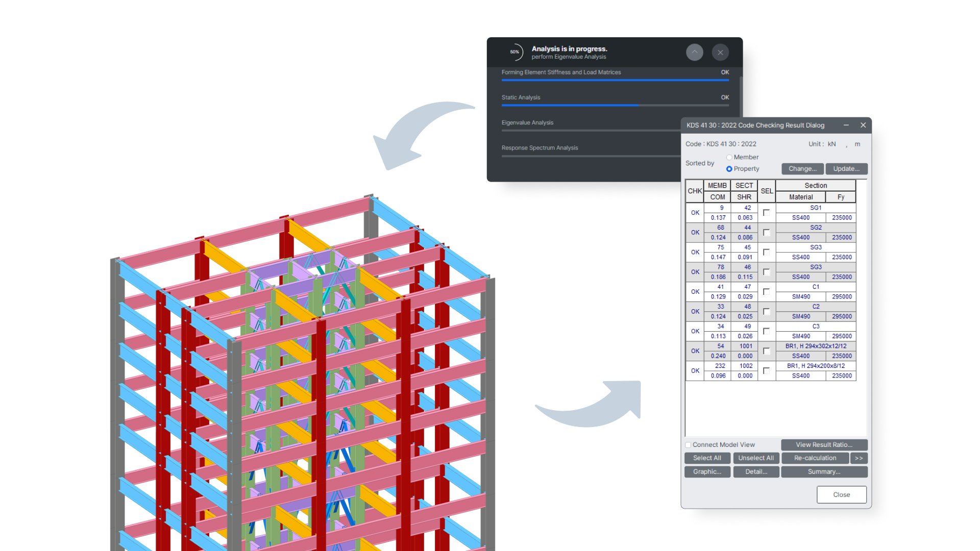Click the COM column header
Viewport: 980px width, 551px height.
click(717, 197)
